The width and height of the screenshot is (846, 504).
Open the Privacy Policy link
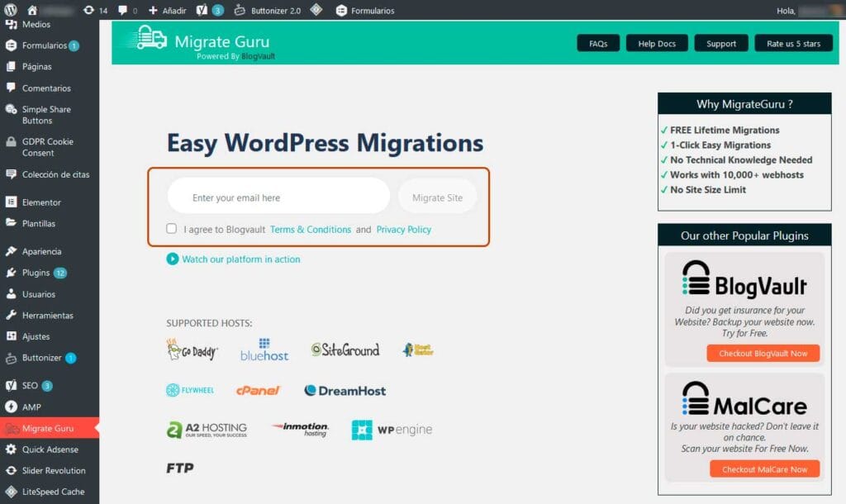pyautogui.click(x=403, y=230)
